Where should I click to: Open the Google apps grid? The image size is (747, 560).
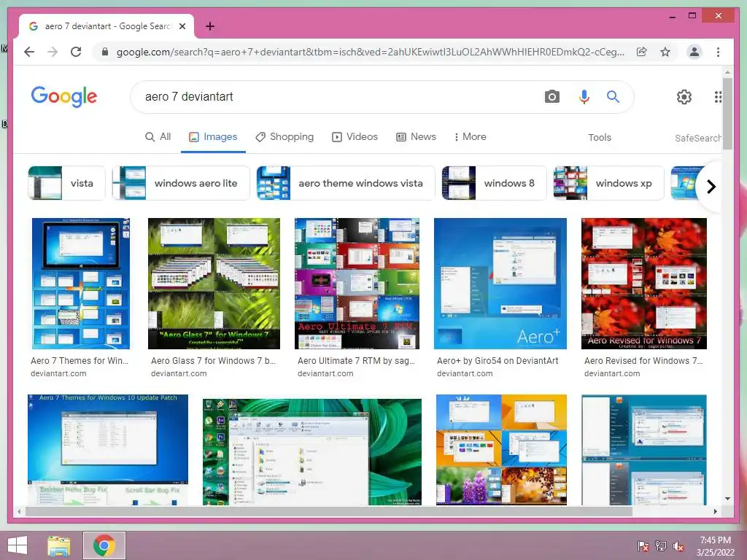coord(718,97)
